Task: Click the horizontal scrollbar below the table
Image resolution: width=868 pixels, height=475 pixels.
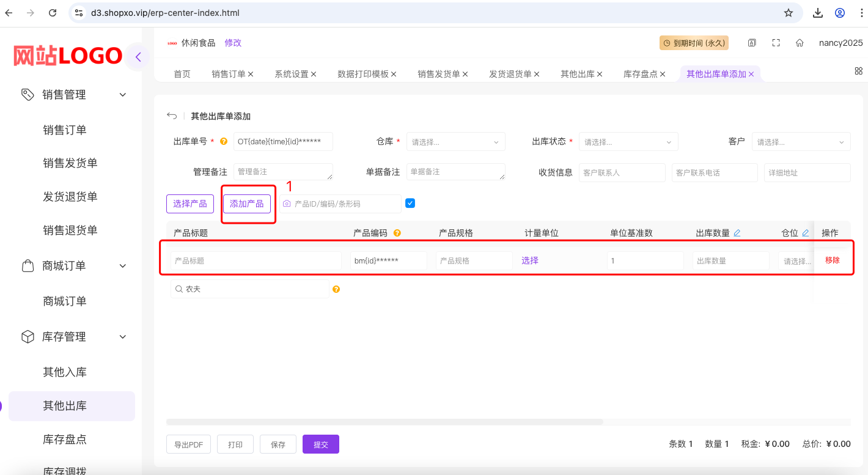Action: 384,422
